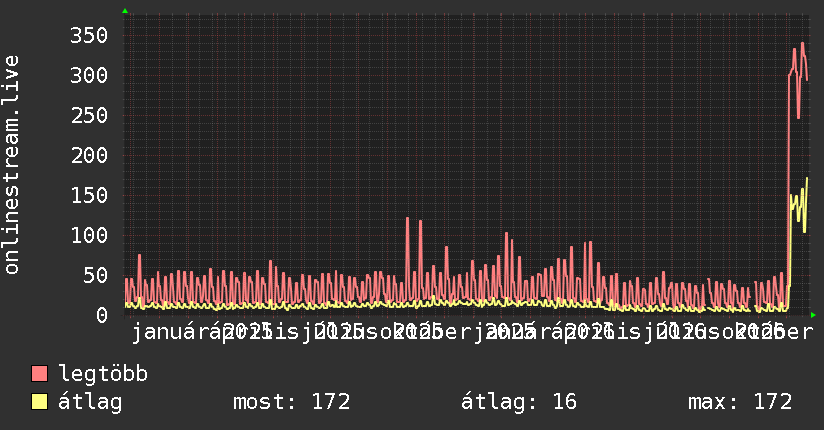
Task: Click the 100 y-axis tick label
Action: click(x=89, y=235)
